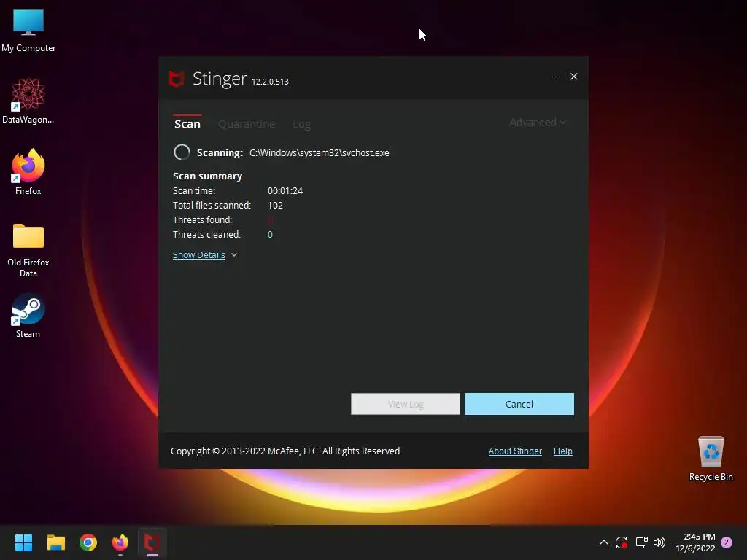This screenshot has width=747, height=560.
Task: Click the version number 12.2.0.513
Action: (x=270, y=82)
